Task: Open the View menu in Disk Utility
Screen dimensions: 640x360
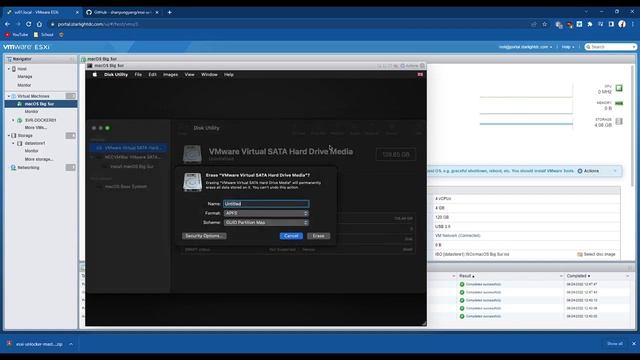Action: coord(189,75)
